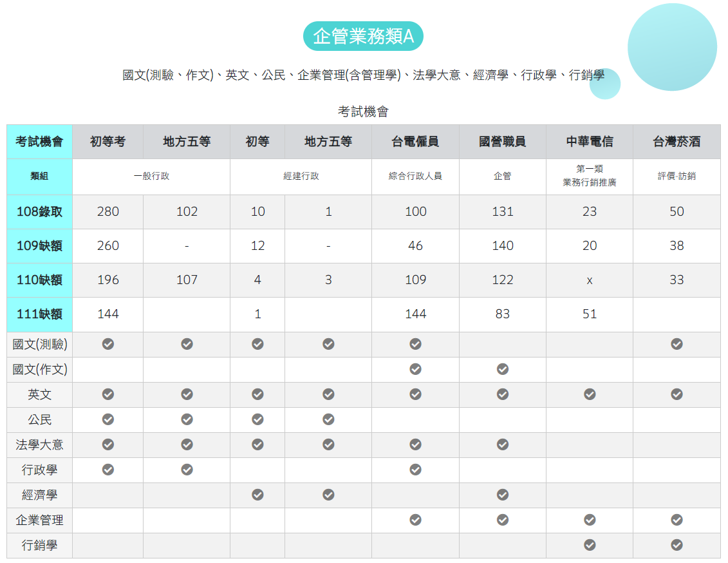Select the 經濟學 subject row label
This screenshot has width=728, height=563.
tap(39, 495)
